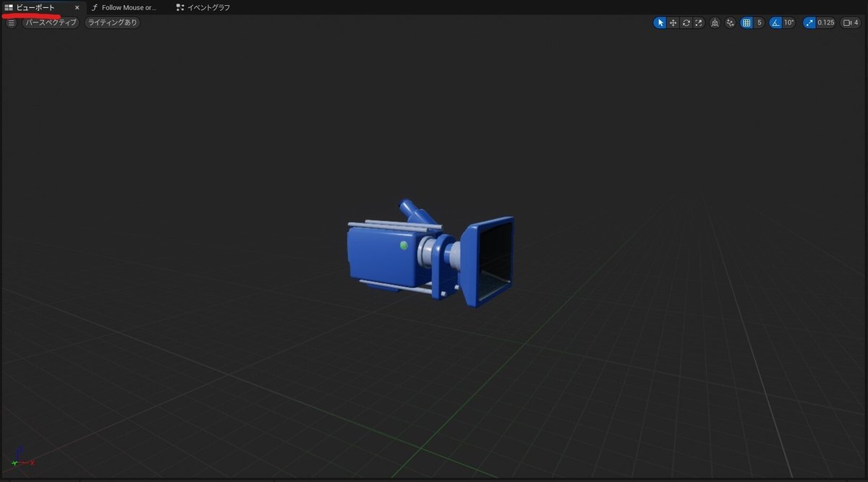The height and width of the screenshot is (482, 868).
Task: Toggle grid location snapping
Action: pos(746,22)
